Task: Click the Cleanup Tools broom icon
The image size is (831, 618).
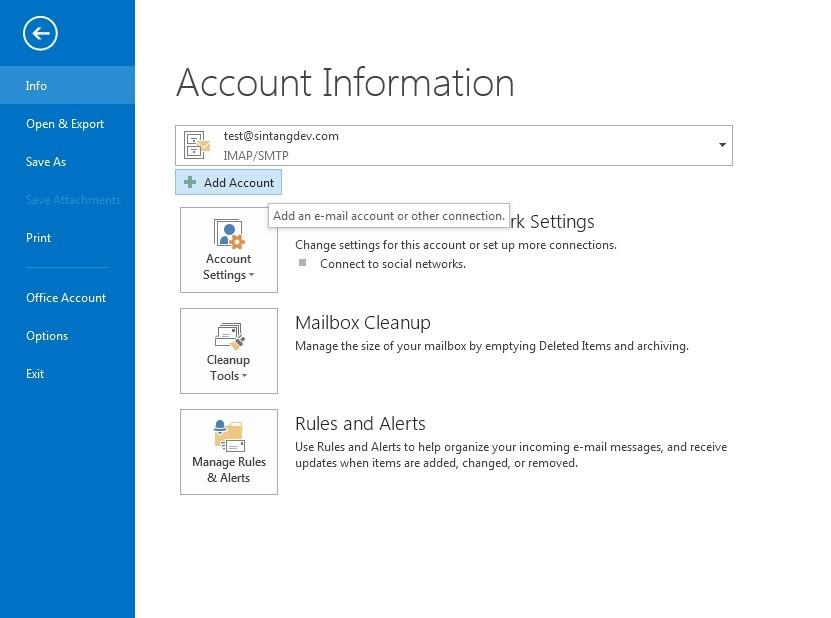Action: pos(229,336)
